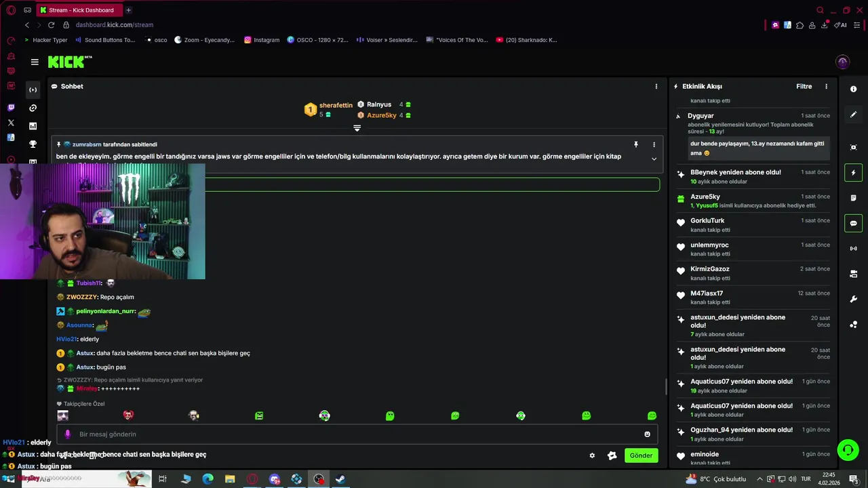This screenshot has height=488, width=868.
Task: Select the red heart emote
Action: tap(128, 415)
